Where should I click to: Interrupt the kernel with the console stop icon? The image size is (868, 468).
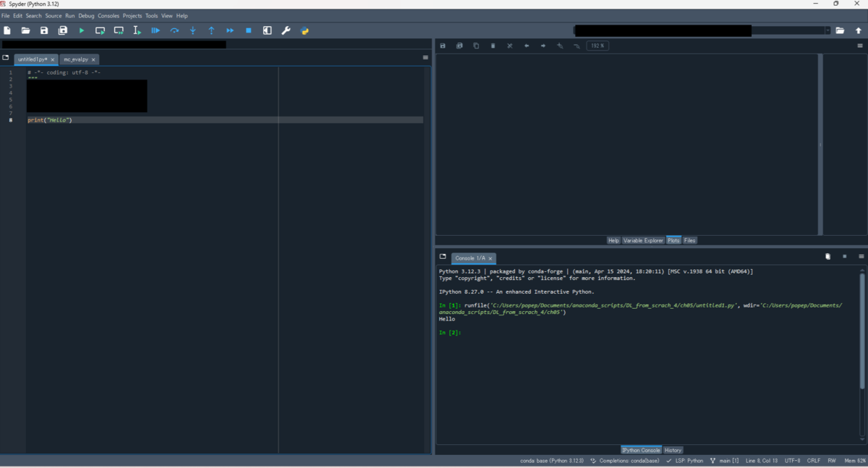coord(844,257)
